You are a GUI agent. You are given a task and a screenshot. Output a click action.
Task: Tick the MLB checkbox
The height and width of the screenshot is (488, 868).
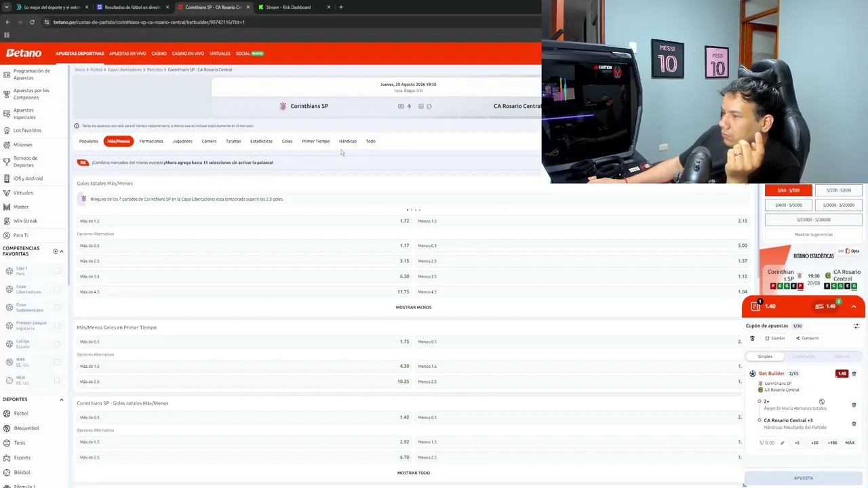pos(57,381)
